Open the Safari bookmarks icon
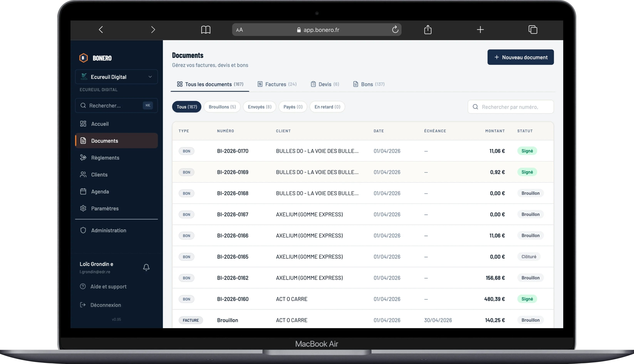The width and height of the screenshot is (634, 364). coord(206,30)
